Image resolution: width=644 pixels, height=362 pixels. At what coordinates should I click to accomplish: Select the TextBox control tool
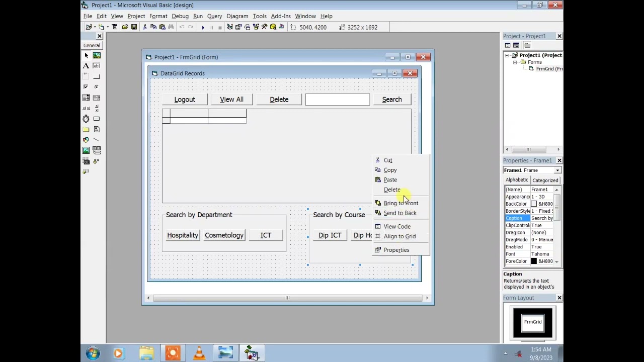[97, 66]
